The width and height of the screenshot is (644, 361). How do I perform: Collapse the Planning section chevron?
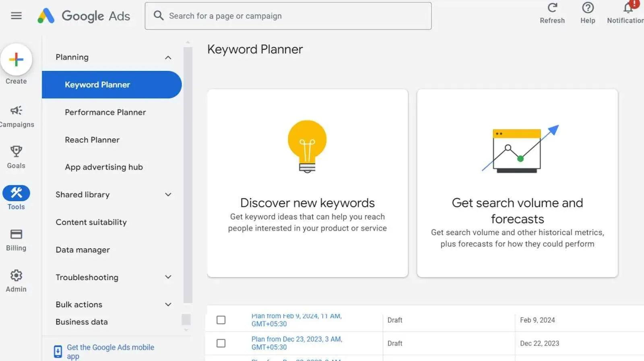coord(168,58)
